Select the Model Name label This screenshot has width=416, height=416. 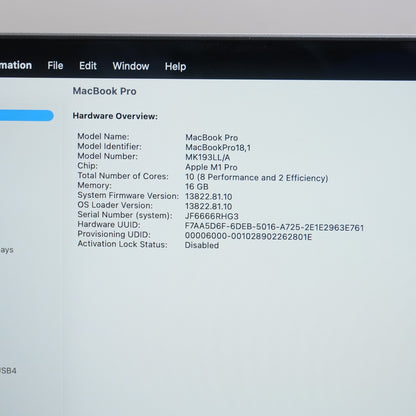(x=103, y=136)
